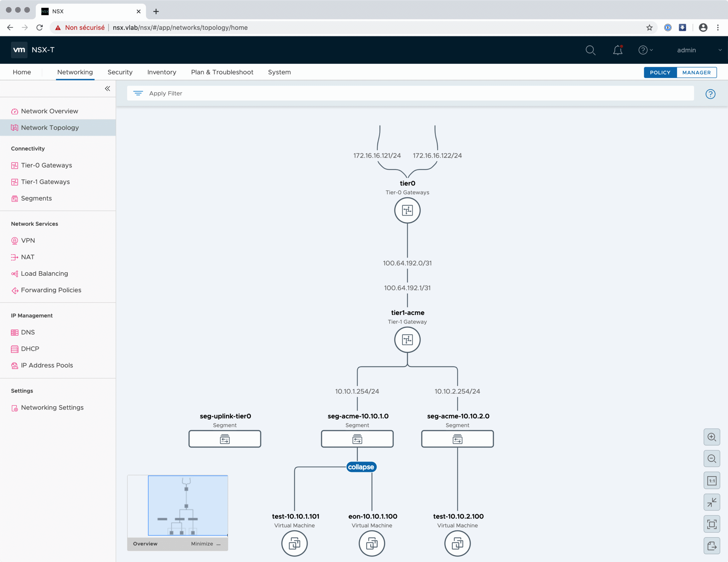Open the notifications bell
The width and height of the screenshot is (728, 562).
[617, 50]
